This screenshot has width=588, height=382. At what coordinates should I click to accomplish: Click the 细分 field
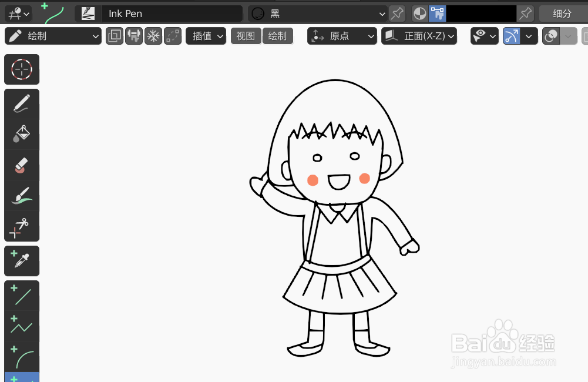(x=563, y=14)
